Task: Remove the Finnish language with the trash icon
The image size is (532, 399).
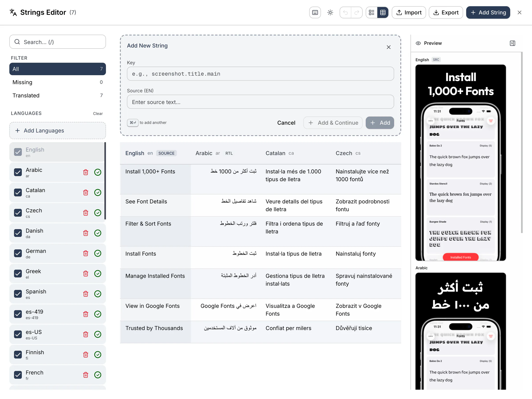Action: pyautogui.click(x=86, y=354)
